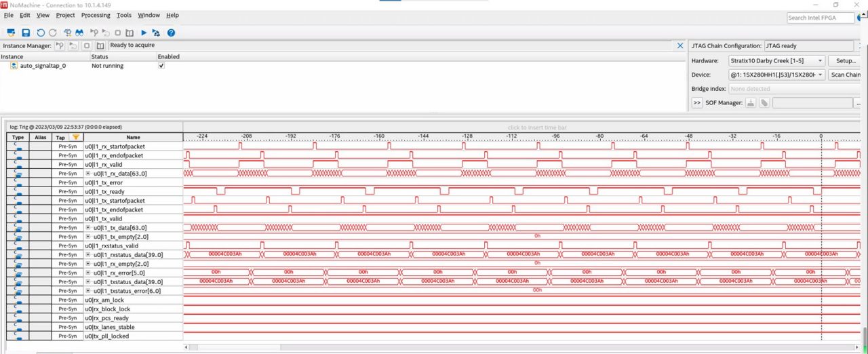Open the Device dropdown listing 1SX280HH1
This screenshot has height=354, width=868.
click(776, 75)
